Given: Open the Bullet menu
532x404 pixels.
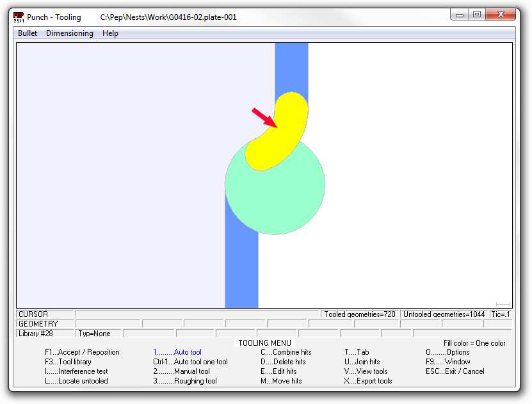Looking at the screenshot, I should point(28,33).
